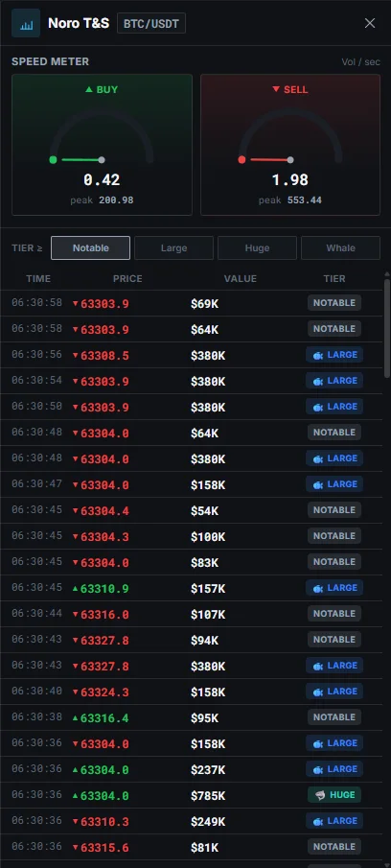Click the timestamp 06:30:38
Viewport: 391px width, 868px height.
[36, 716]
